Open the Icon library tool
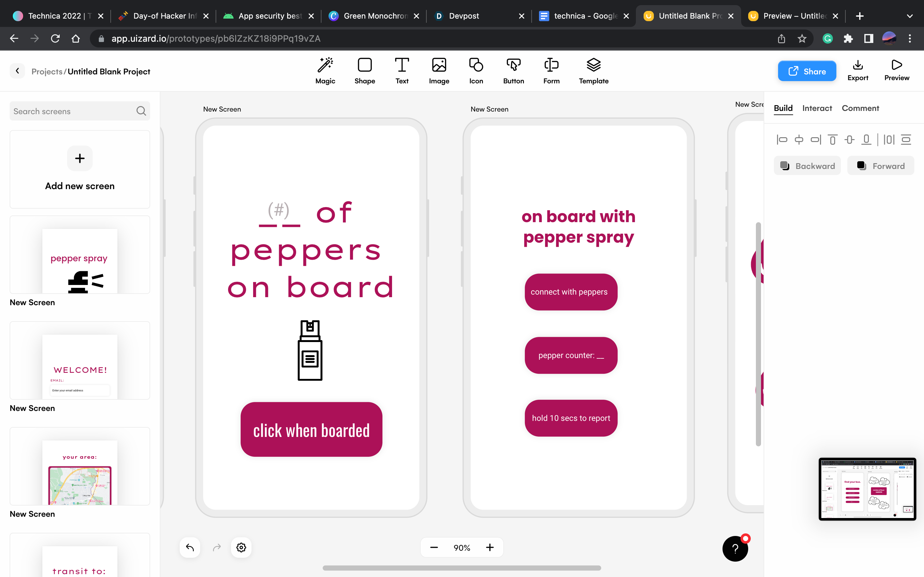 [x=476, y=71]
